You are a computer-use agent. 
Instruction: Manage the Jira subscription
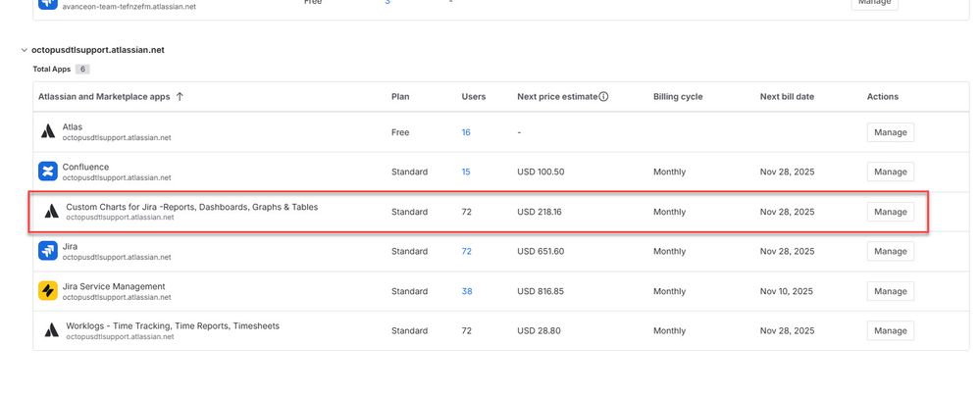pyautogui.click(x=890, y=252)
